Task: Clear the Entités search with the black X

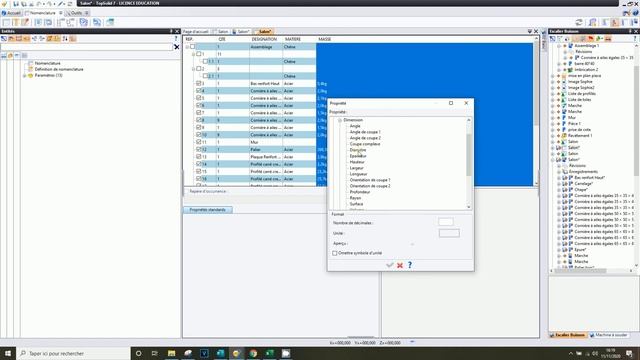Action: coord(176,47)
